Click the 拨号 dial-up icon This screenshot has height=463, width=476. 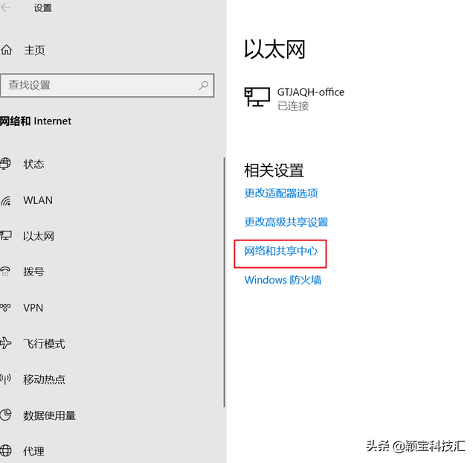coord(5,272)
